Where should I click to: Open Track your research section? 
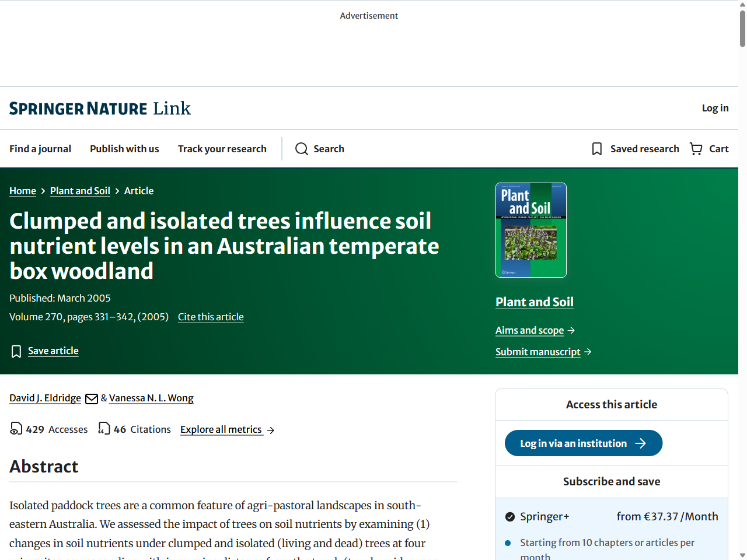222,149
